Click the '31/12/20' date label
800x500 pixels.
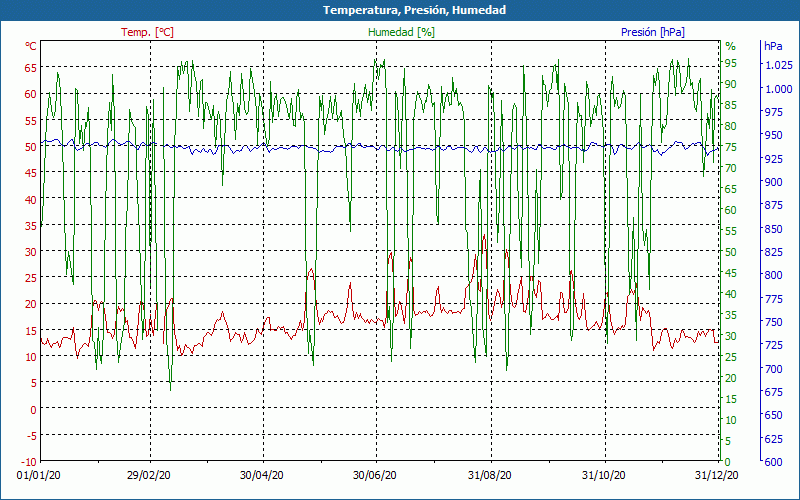pyautogui.click(x=716, y=475)
